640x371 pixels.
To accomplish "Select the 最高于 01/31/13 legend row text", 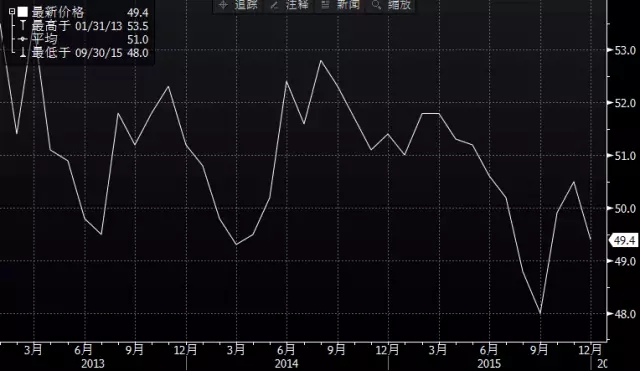I will tap(77, 26).
